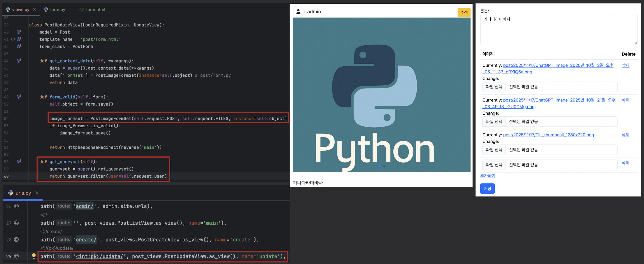Image resolution: width=644 pixels, height=264 pixels.
Task: Click the '본문:' label
Action: click(x=484, y=11)
